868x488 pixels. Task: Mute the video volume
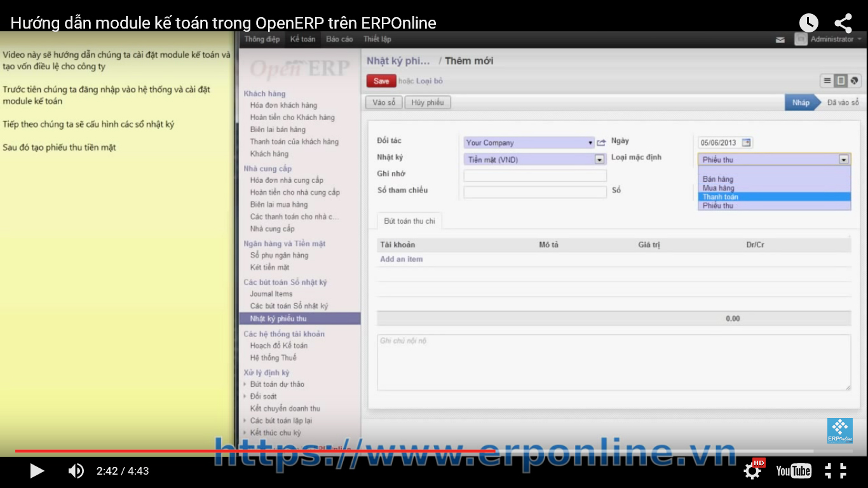76,471
